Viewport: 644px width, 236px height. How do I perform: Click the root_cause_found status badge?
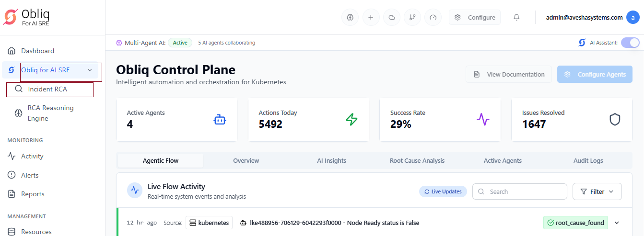point(576,223)
